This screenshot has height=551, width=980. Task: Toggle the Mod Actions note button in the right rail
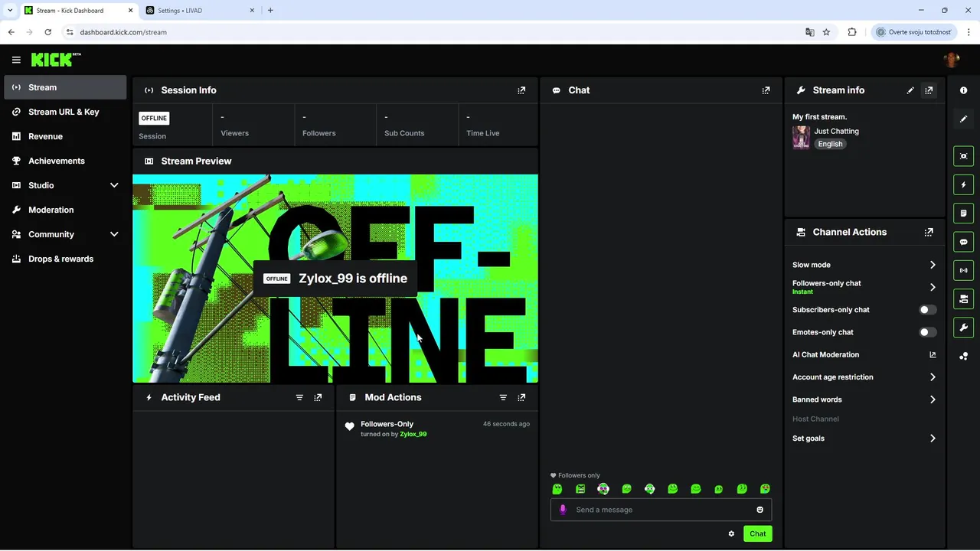pos(963,213)
